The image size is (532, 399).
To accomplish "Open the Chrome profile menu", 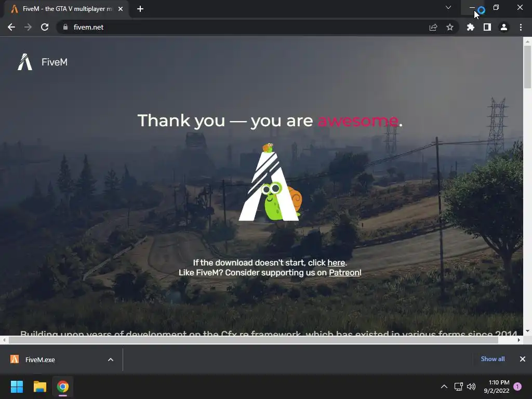I will click(x=504, y=27).
